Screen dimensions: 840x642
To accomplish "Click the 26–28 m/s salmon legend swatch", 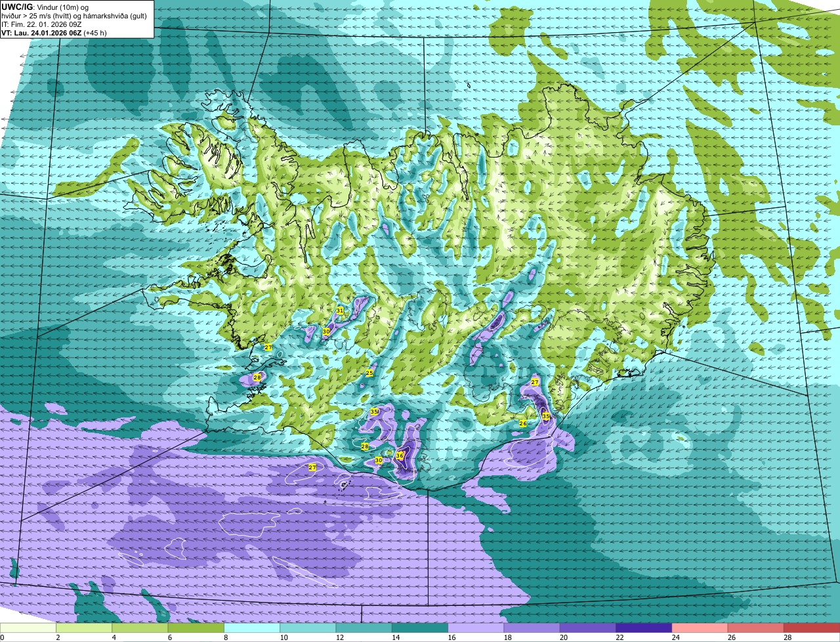I will click(x=756, y=628).
